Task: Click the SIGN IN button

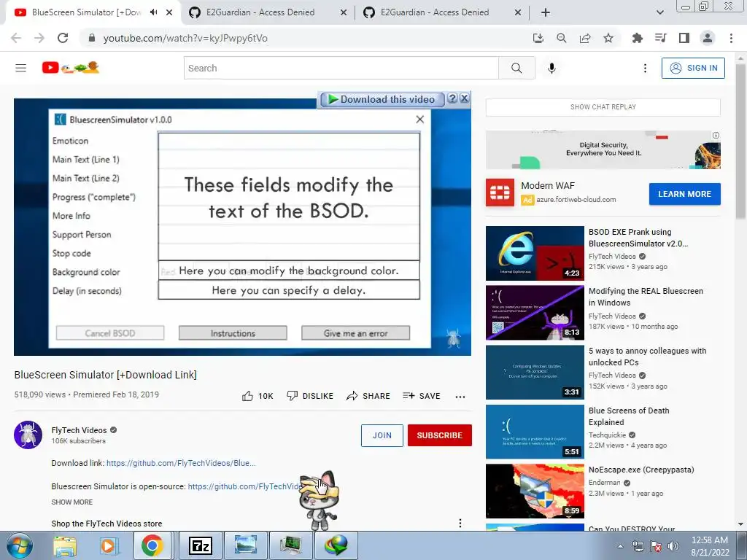Action: pos(693,68)
